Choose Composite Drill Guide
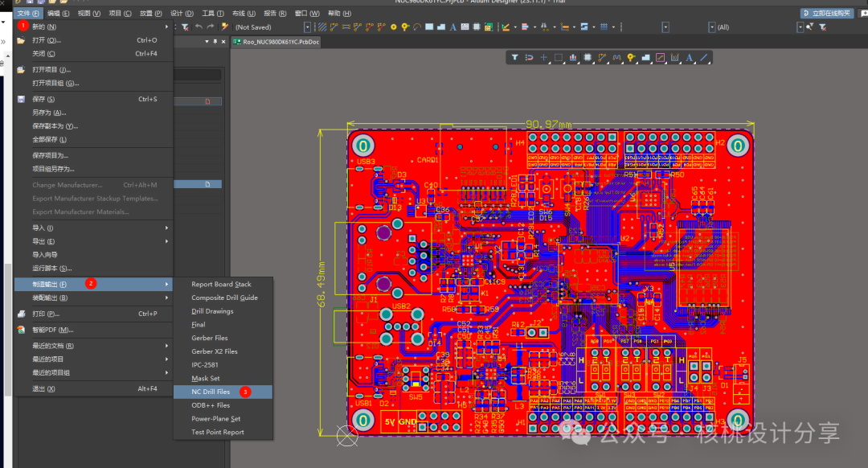The image size is (868, 468). tap(223, 298)
